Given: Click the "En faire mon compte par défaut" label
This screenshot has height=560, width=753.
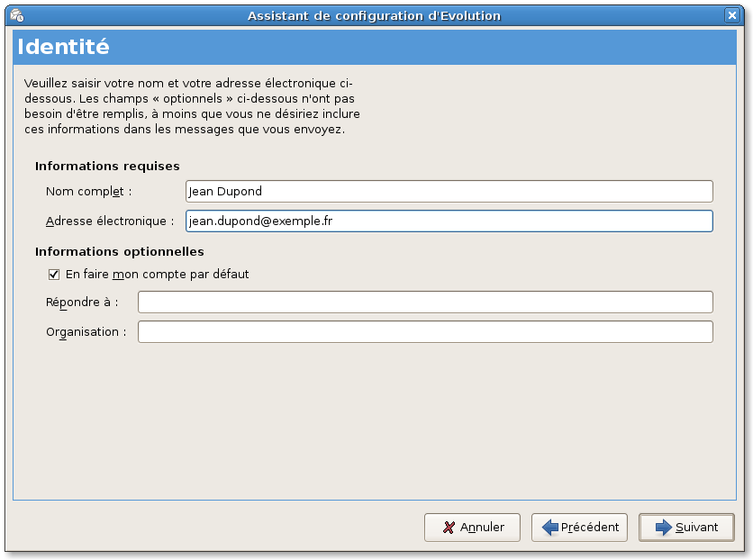Looking at the screenshot, I should pyautogui.click(x=157, y=274).
